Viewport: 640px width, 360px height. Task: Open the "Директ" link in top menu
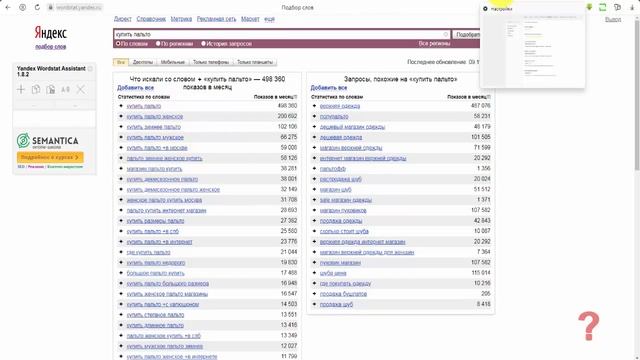click(x=122, y=19)
